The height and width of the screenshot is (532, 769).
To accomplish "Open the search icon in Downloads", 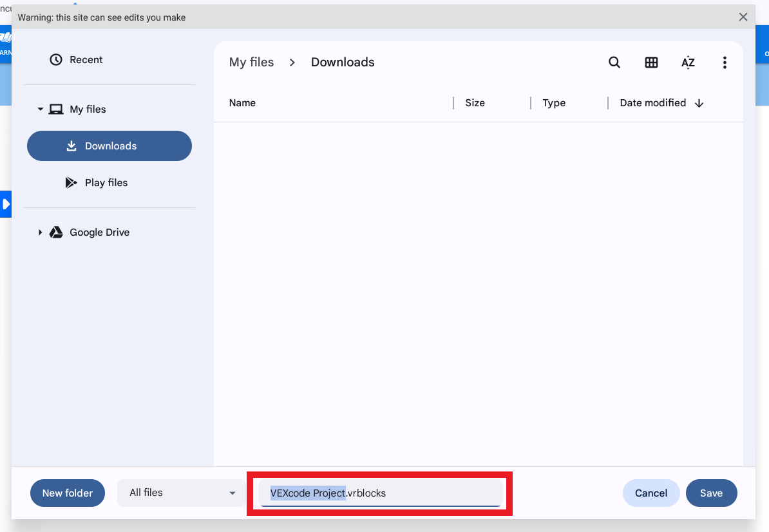I will pyautogui.click(x=614, y=62).
